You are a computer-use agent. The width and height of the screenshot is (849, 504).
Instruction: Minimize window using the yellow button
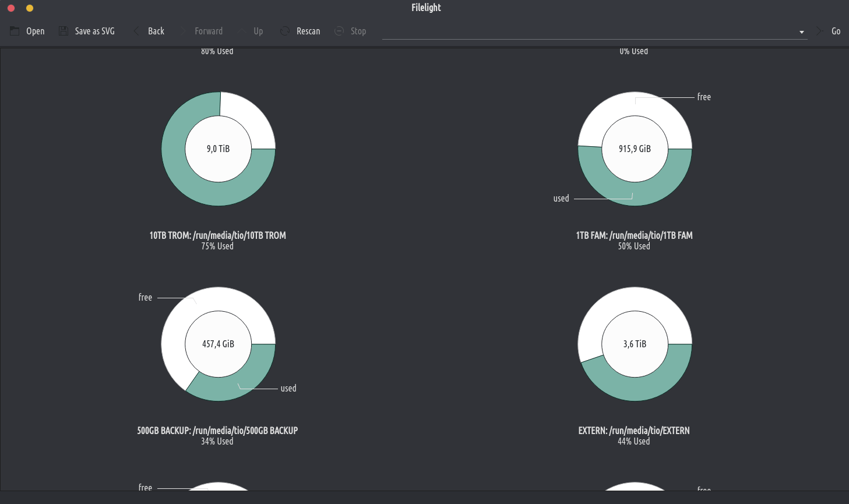30,8
